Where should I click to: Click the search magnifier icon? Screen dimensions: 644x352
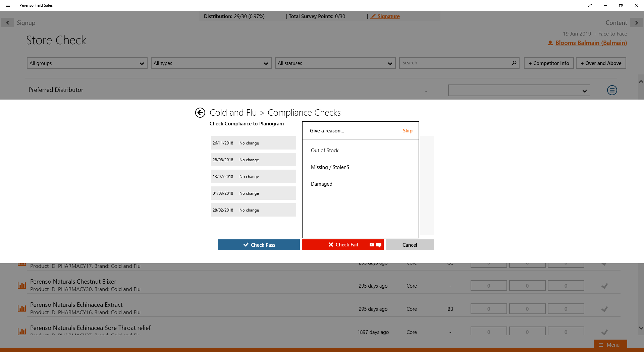(514, 63)
